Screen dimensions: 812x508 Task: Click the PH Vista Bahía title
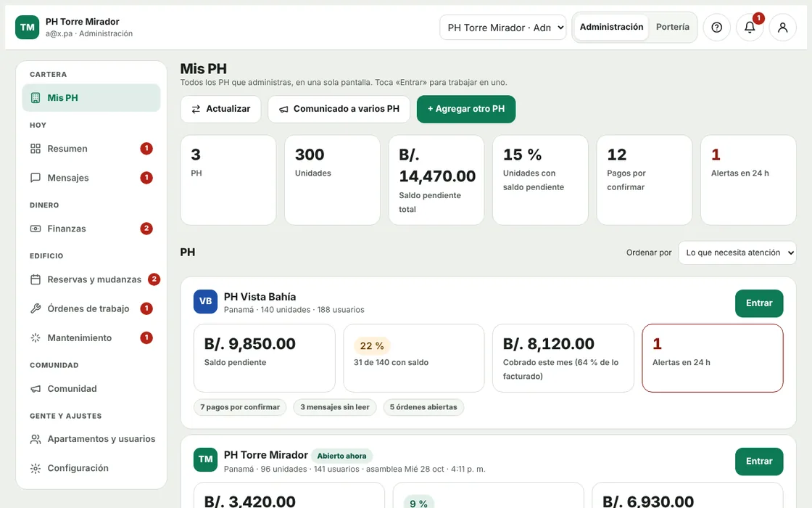[x=260, y=297]
